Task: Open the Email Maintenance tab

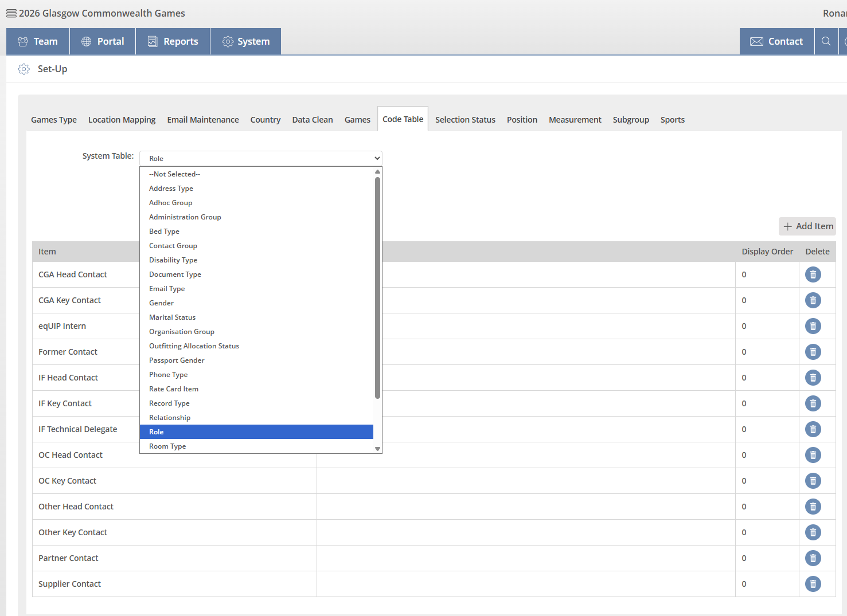Action: tap(203, 120)
